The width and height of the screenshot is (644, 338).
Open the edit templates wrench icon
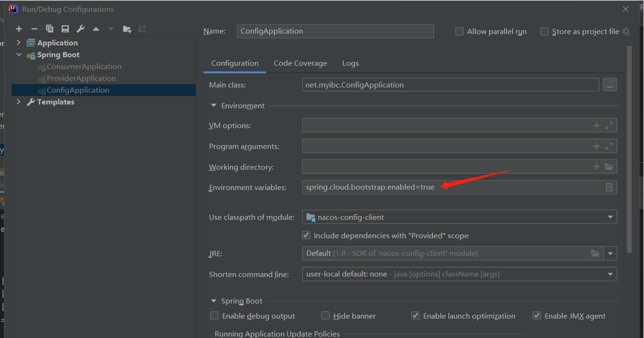tap(81, 29)
